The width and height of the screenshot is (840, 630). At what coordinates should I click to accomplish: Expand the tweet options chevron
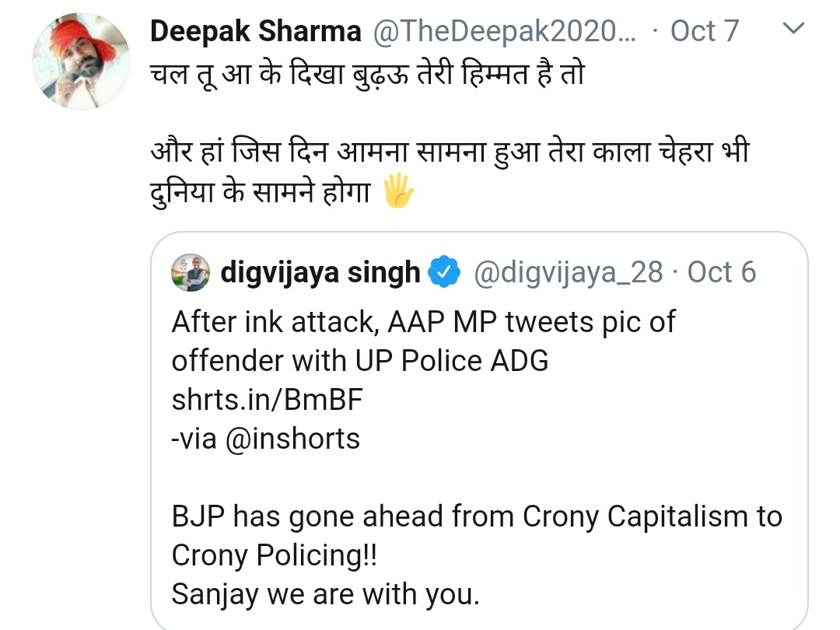click(x=793, y=30)
